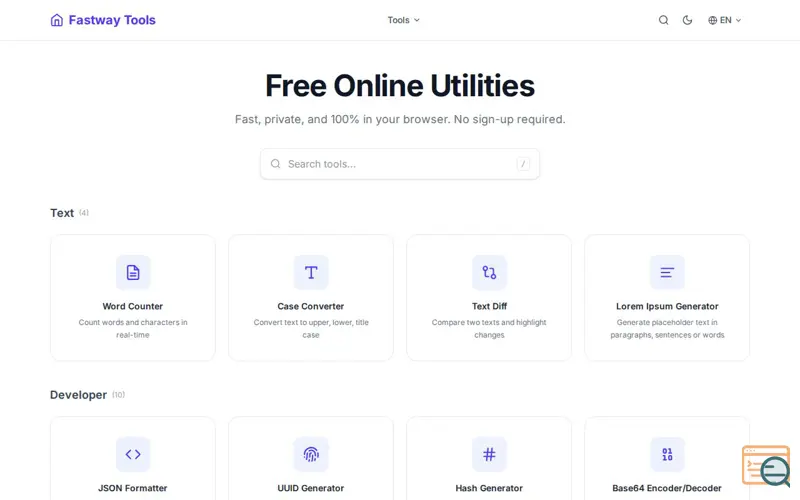Expand the Tools dropdown menu
This screenshot has width=800, height=500.
[x=403, y=20]
